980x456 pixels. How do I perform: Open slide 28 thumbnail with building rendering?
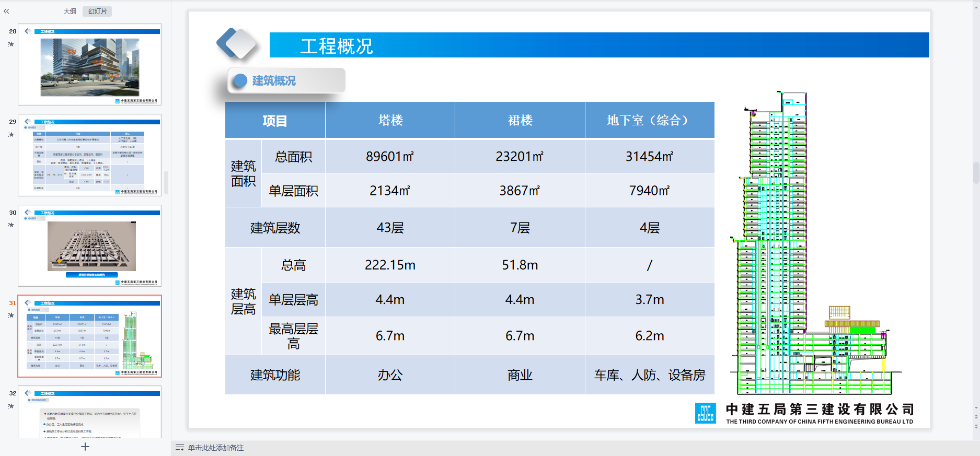pyautogui.click(x=89, y=65)
